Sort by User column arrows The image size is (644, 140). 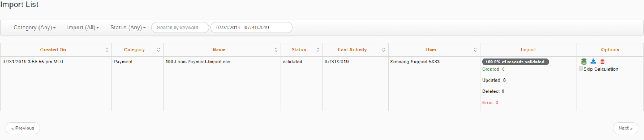pyautogui.click(x=475, y=50)
